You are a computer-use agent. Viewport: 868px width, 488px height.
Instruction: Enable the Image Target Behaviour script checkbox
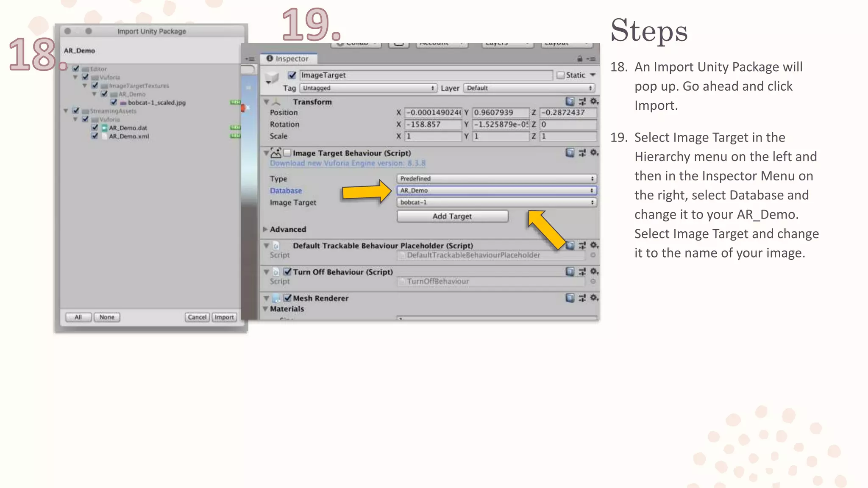click(287, 153)
